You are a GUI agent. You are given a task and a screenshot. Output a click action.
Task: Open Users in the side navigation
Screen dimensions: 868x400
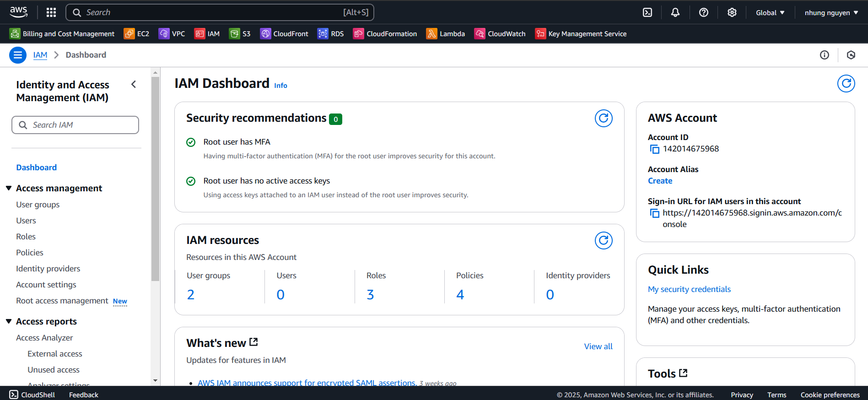(x=26, y=221)
